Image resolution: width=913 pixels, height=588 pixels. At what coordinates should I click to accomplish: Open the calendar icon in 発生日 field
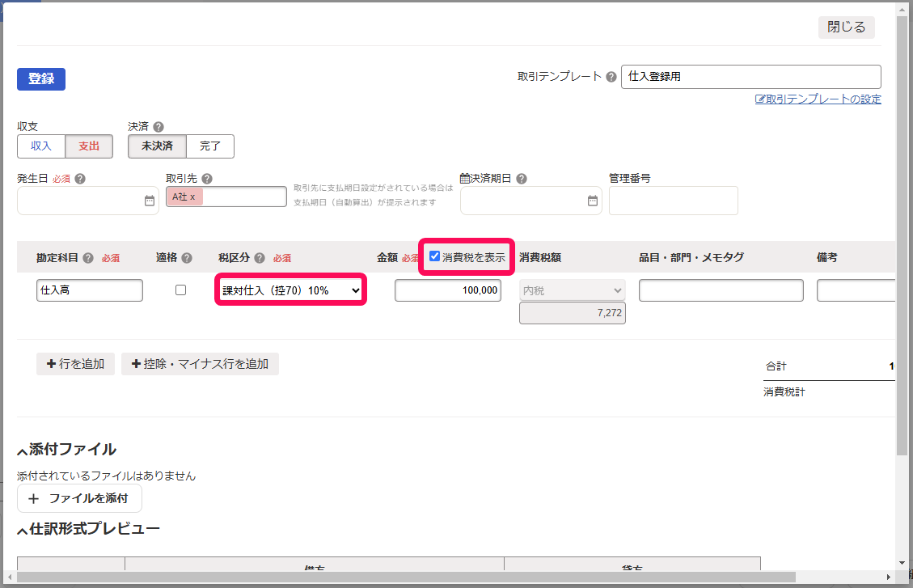150,201
